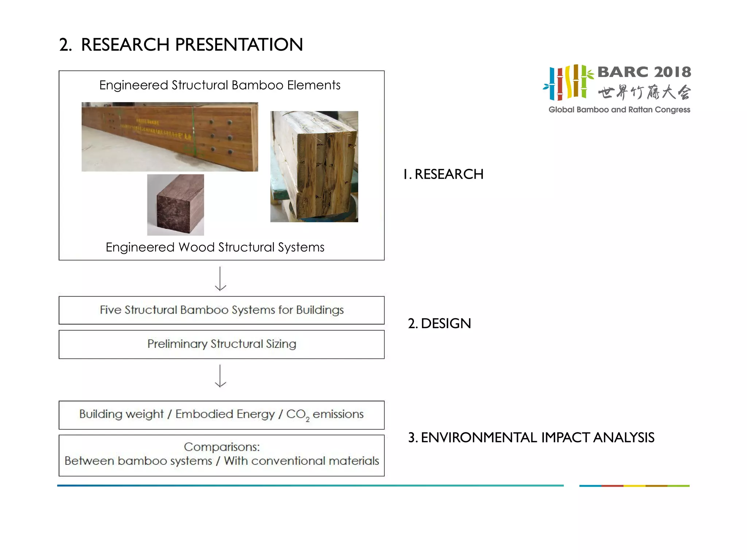Click 'Between bamboo systems / With conventional materials'
Viewport: 747px width, 560px height.
pyautogui.click(x=222, y=461)
